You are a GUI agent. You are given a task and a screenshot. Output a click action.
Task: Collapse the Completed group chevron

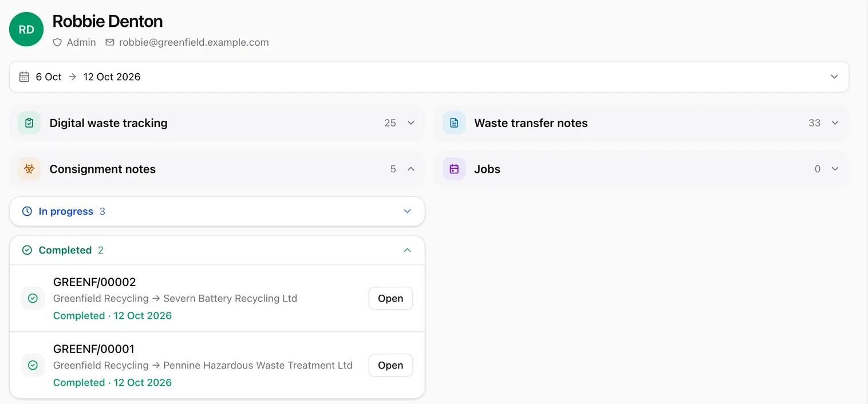tap(407, 250)
